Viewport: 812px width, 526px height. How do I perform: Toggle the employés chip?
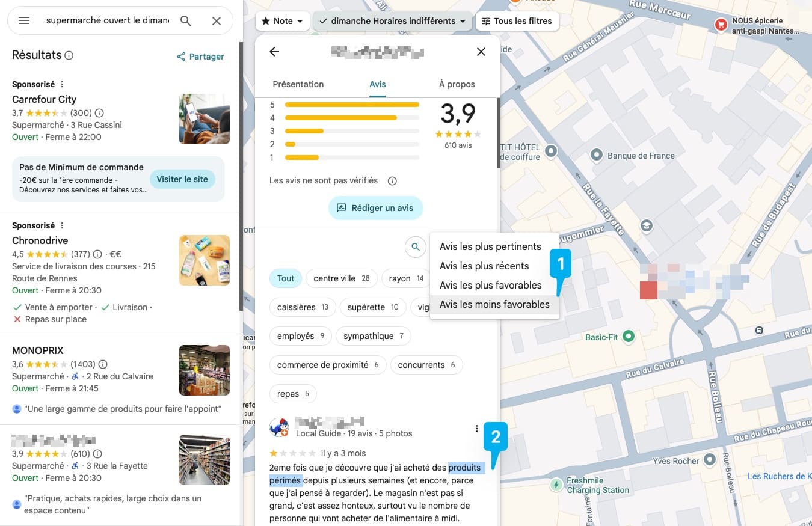301,336
